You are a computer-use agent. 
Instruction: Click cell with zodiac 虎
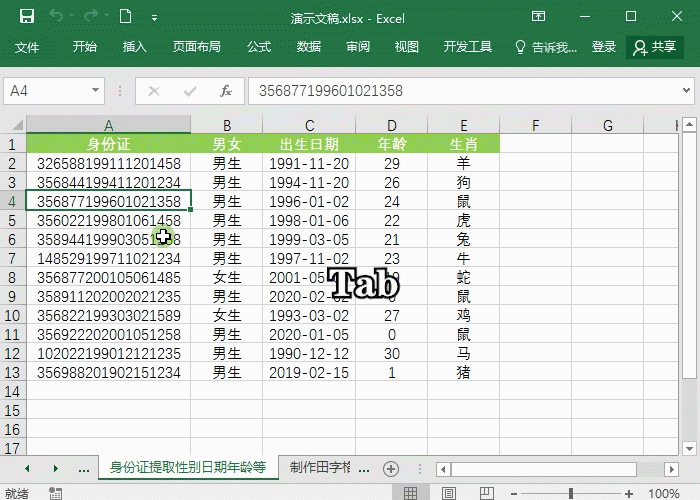coord(463,220)
